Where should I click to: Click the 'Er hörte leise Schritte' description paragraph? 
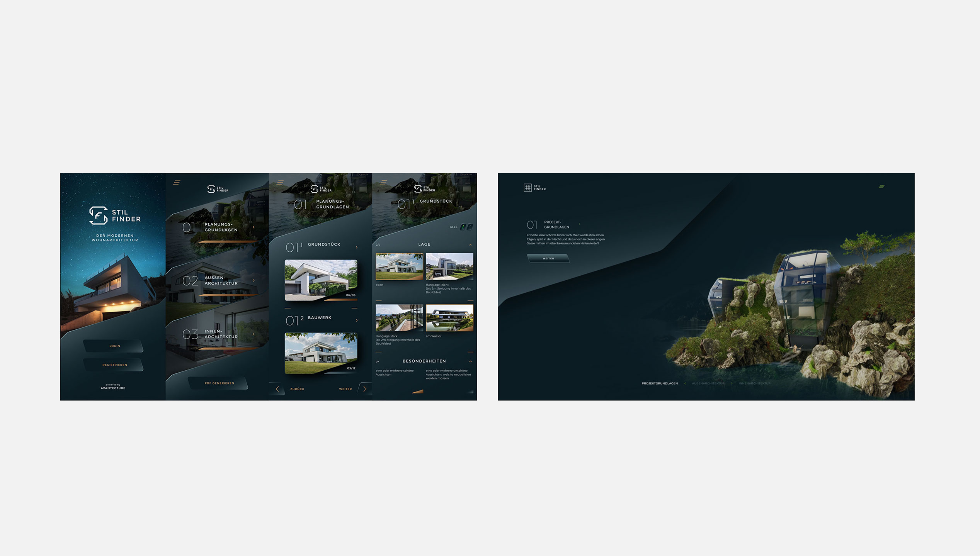(x=565, y=239)
